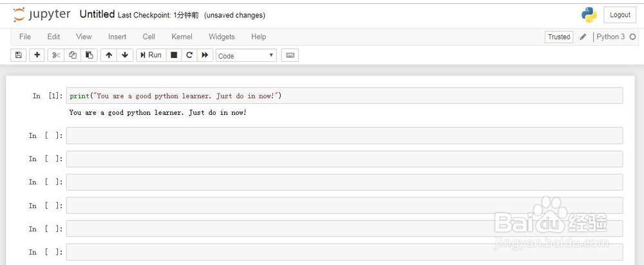Toggle the Trusted notebook indicator
The height and width of the screenshot is (265, 644).
(558, 37)
